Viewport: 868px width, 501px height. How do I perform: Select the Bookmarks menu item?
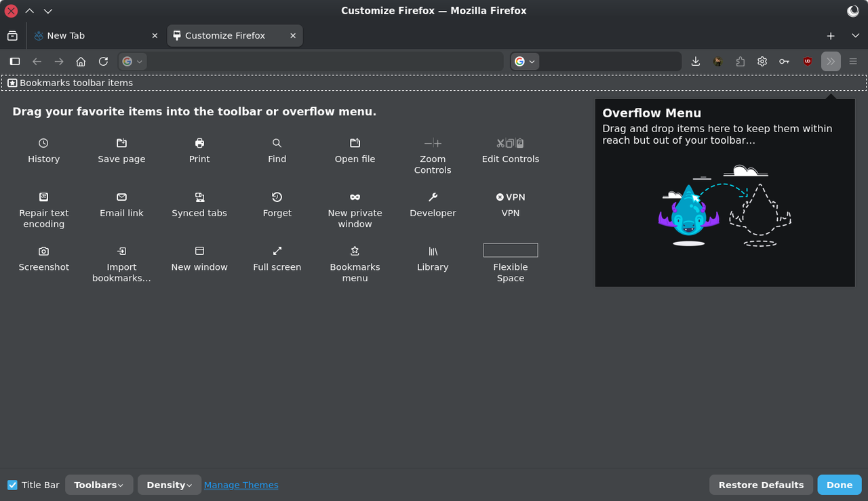coord(355,264)
